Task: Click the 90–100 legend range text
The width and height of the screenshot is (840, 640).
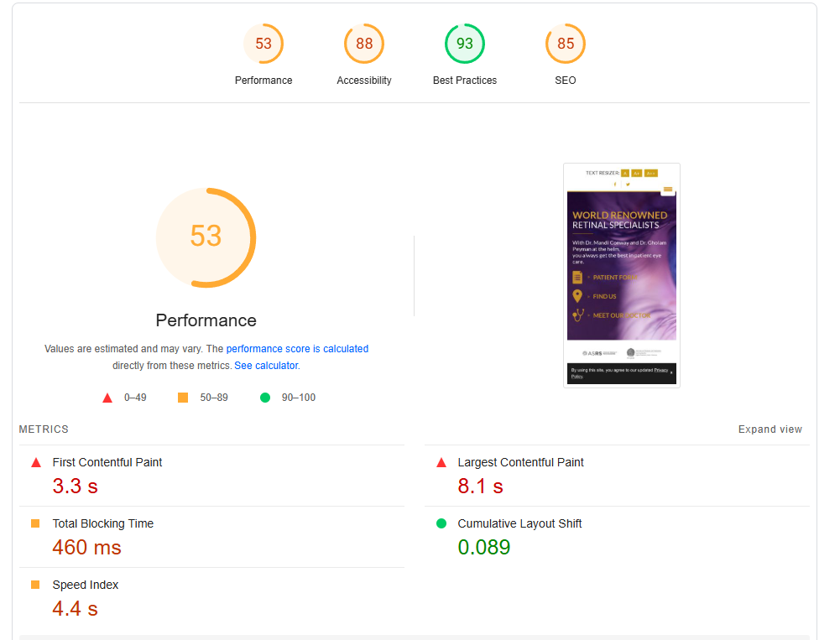Action: pyautogui.click(x=299, y=398)
